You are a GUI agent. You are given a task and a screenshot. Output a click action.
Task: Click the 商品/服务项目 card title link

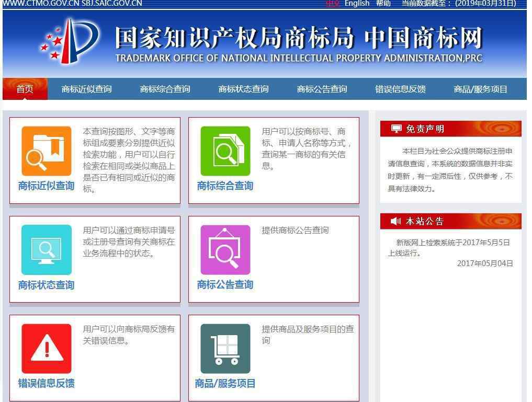[x=225, y=383]
